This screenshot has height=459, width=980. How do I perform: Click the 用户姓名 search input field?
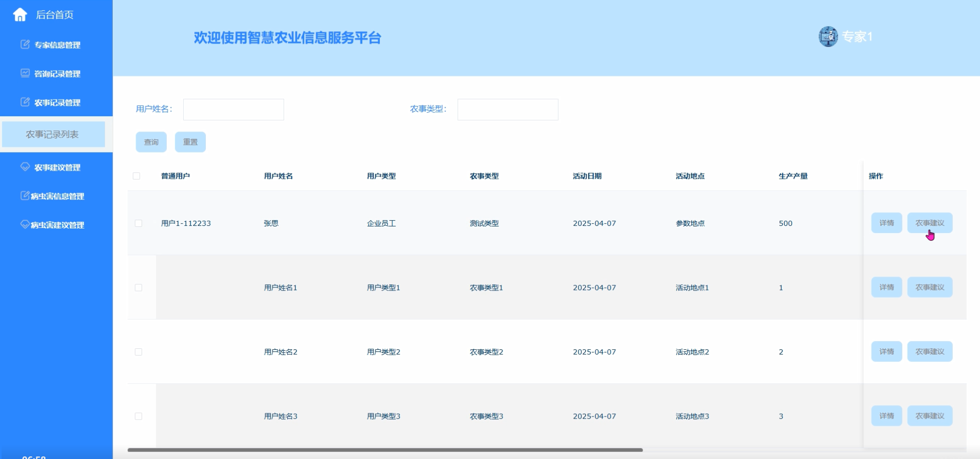tap(233, 110)
